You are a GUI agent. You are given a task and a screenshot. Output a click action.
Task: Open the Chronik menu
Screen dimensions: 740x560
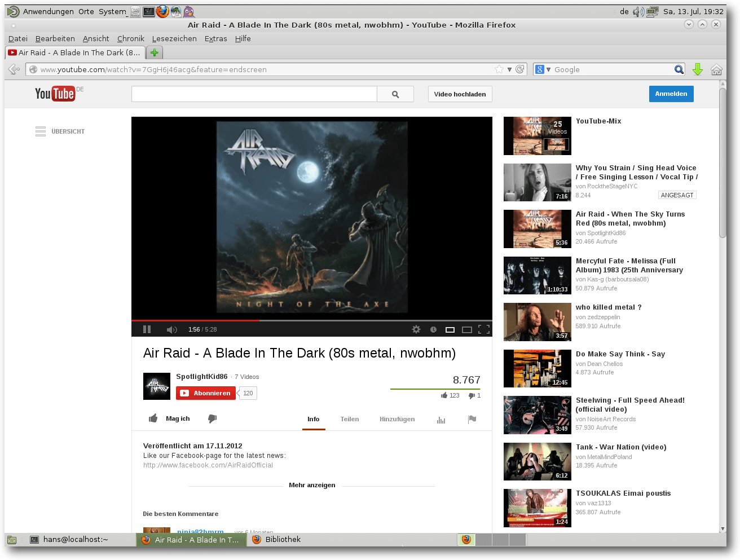(x=131, y=38)
